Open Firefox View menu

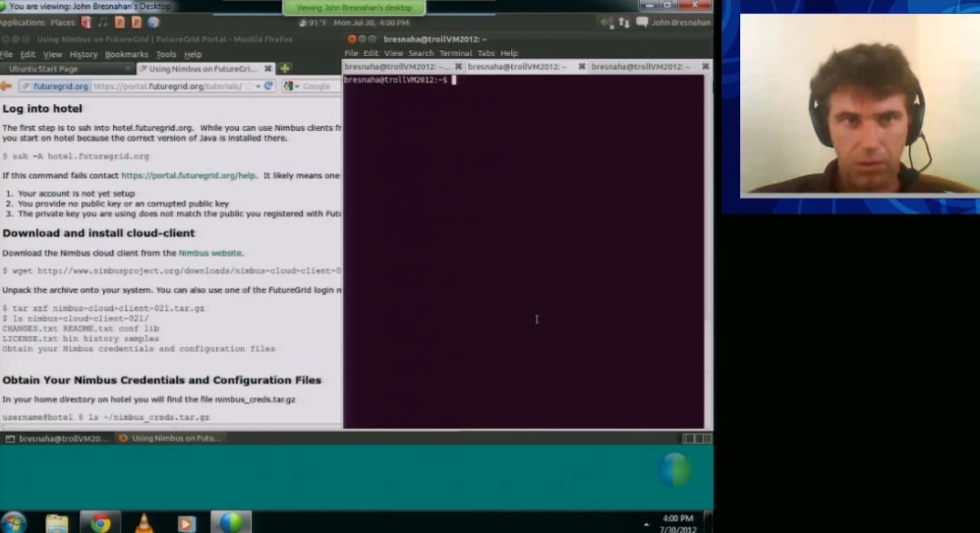tap(52, 54)
